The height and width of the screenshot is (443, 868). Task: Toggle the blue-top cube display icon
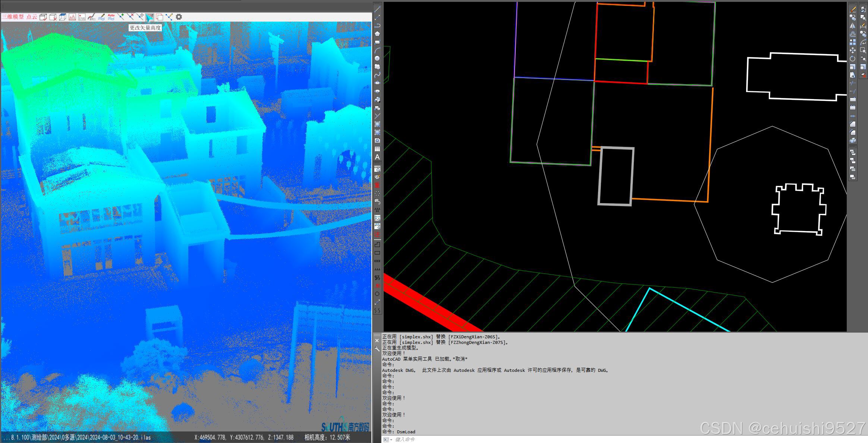click(x=63, y=17)
